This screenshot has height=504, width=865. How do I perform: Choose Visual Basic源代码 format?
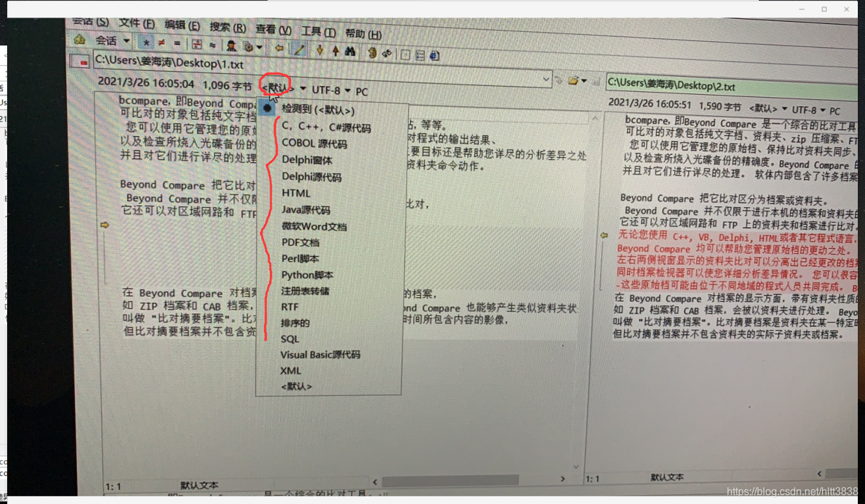point(320,355)
